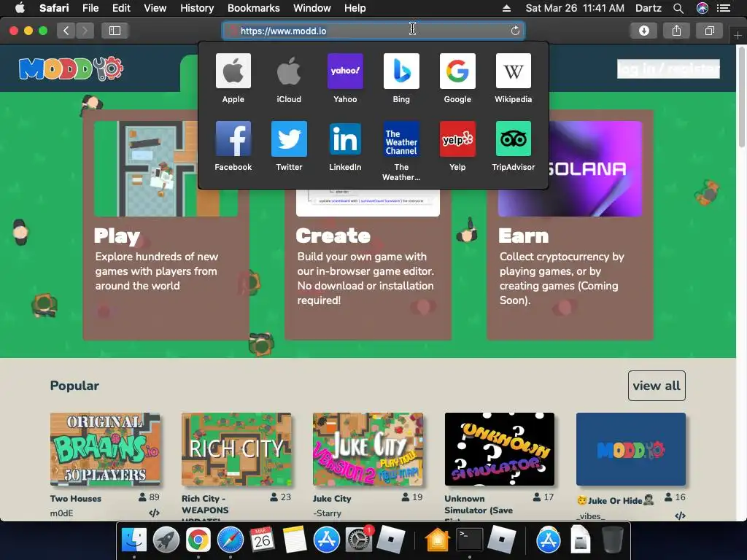Click the Solana banner image
The width and height of the screenshot is (747, 560).
click(595, 168)
